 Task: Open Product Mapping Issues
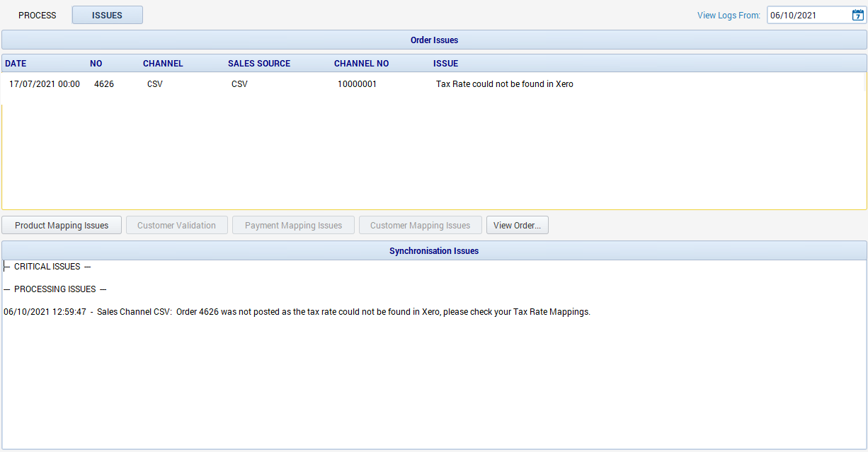click(x=62, y=226)
